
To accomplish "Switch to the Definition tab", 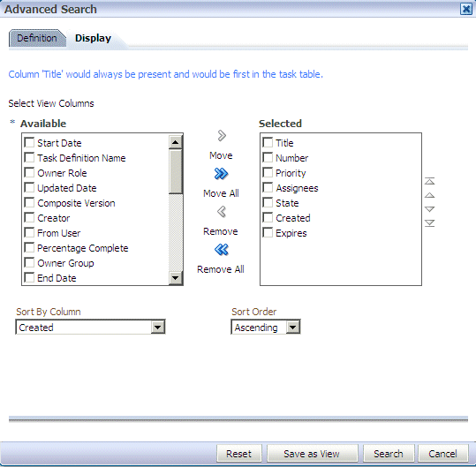I will click(37, 38).
